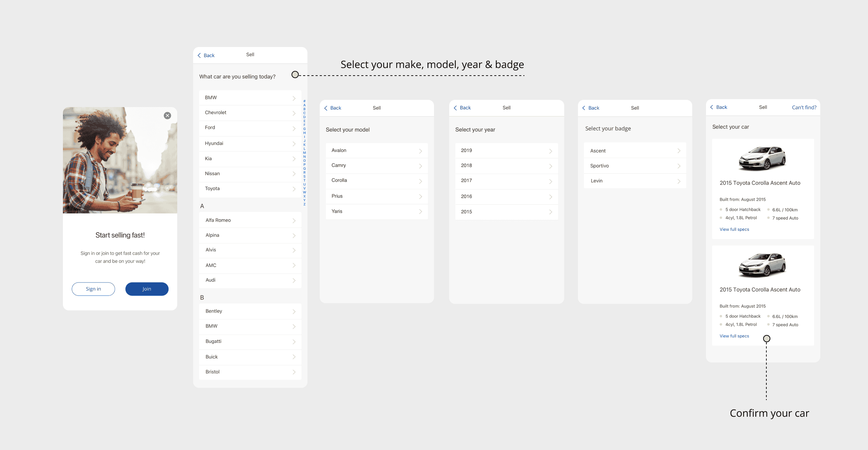
Task: Select the Avalon model
Action: (377, 150)
